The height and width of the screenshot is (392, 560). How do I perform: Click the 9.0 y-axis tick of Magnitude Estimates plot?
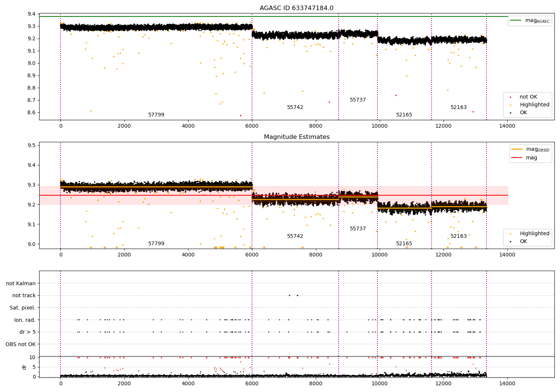32,244
